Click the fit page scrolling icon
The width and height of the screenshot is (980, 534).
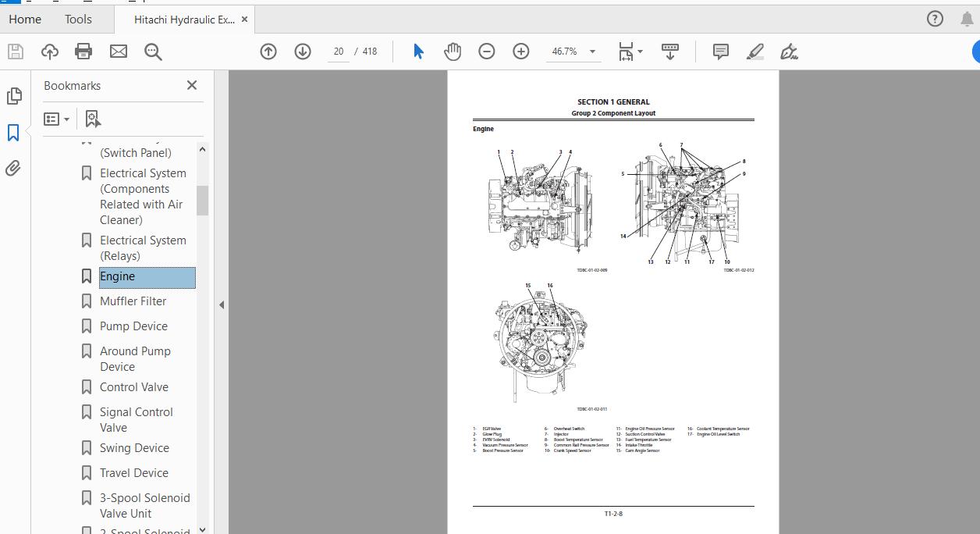tap(626, 52)
